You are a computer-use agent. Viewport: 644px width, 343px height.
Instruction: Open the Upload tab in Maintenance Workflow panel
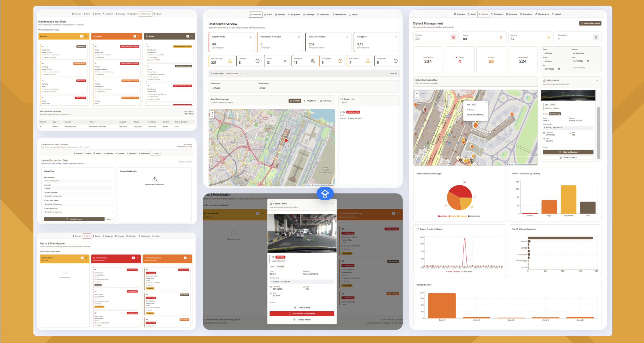click(x=157, y=14)
